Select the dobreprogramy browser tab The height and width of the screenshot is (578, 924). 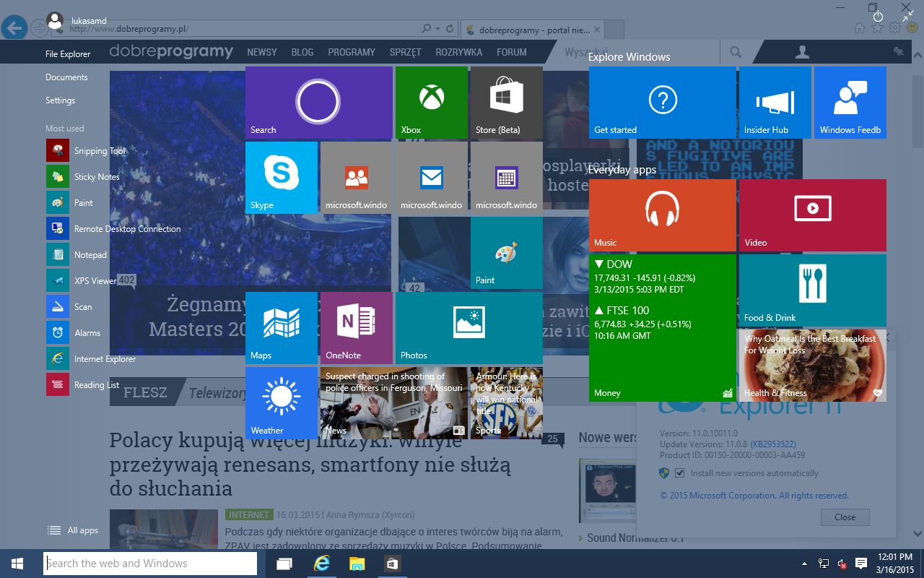point(532,30)
